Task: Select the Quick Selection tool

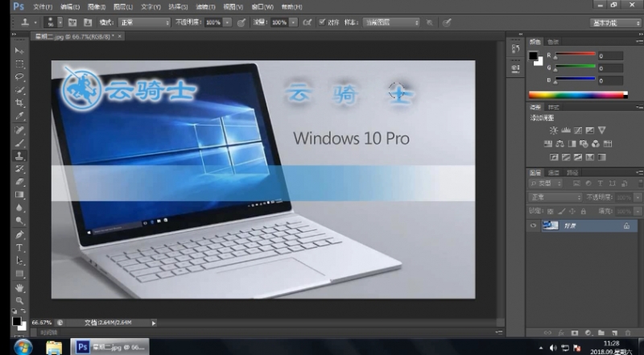Action: coord(19,90)
